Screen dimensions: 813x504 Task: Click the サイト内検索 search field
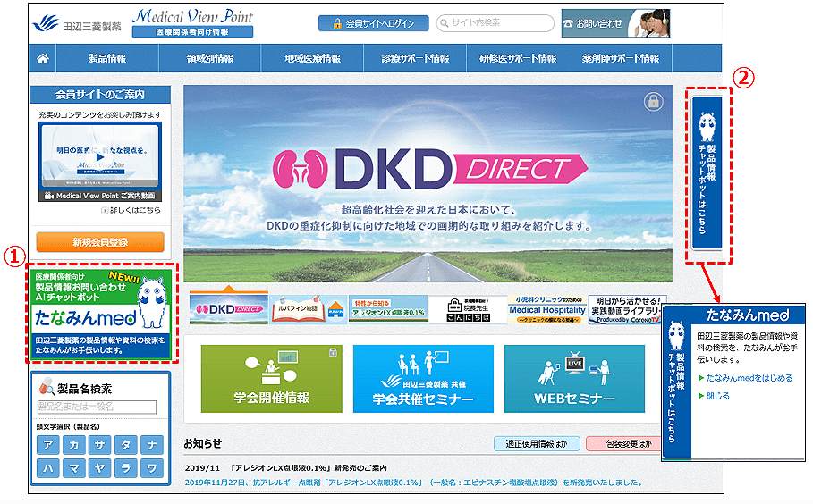497,23
